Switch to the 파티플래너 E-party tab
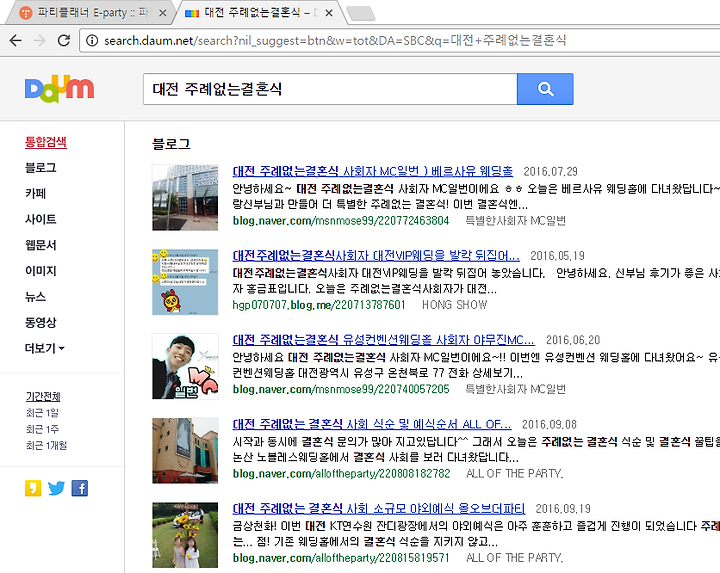Image resolution: width=720 pixels, height=573 pixels. click(x=91, y=13)
